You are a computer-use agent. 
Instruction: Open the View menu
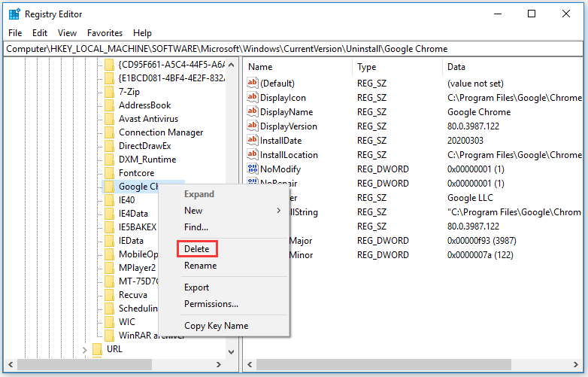[x=67, y=33]
